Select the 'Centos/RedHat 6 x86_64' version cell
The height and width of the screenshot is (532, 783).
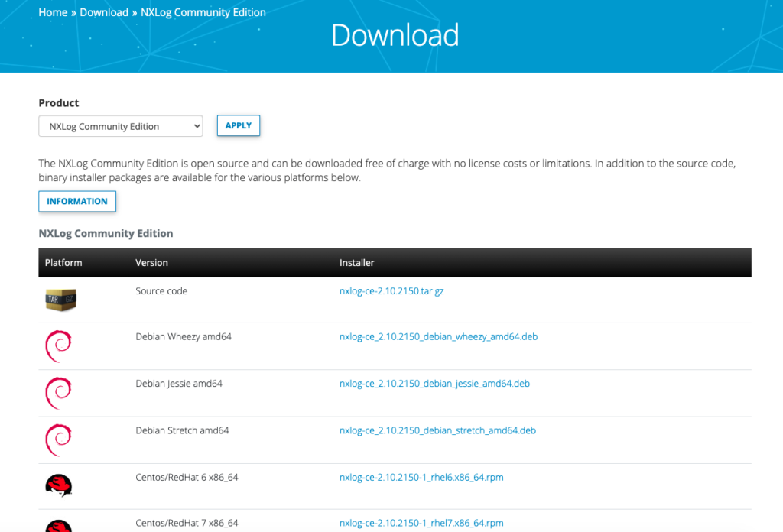pyautogui.click(x=187, y=478)
